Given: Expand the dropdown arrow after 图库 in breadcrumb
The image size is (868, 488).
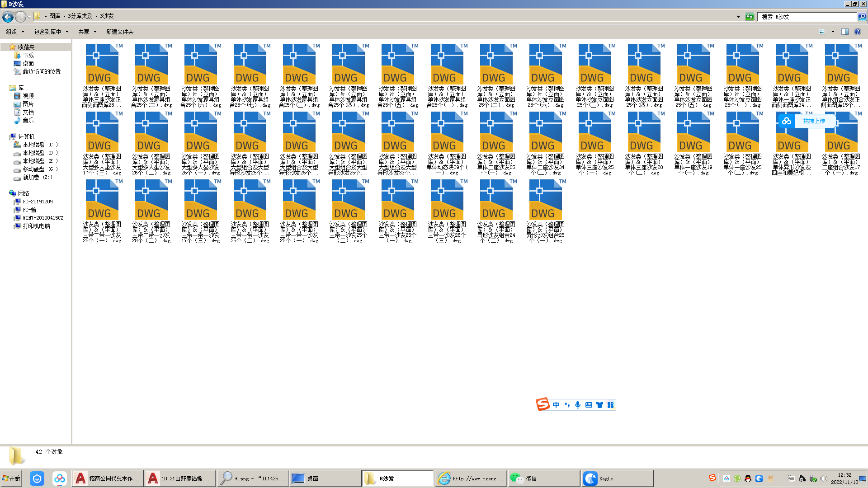Looking at the screenshot, I should point(64,16).
